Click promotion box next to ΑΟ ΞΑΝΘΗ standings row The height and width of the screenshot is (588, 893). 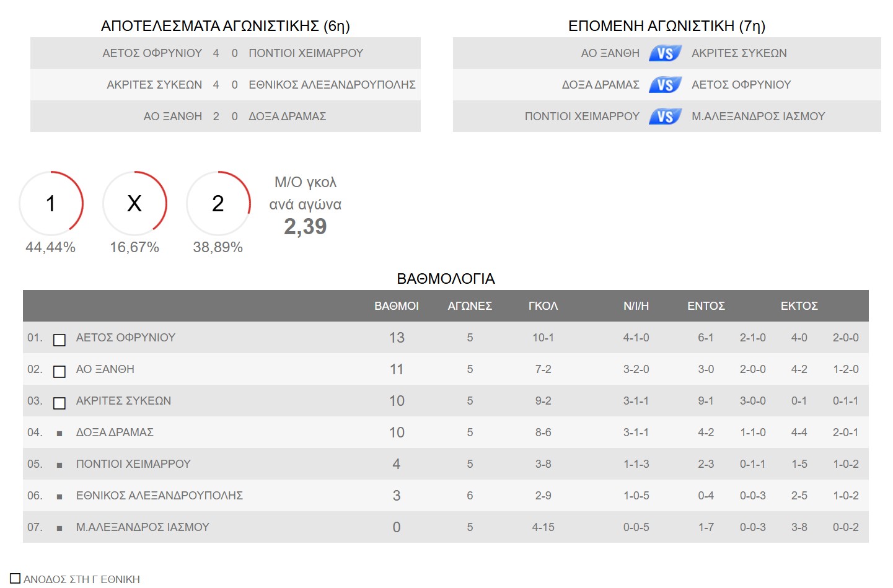[59, 371]
